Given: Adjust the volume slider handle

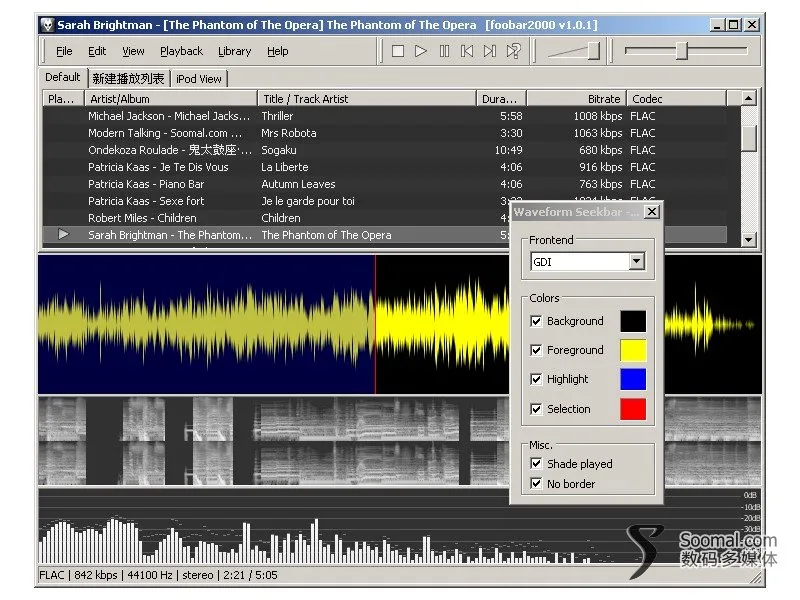Looking at the screenshot, I should (x=593, y=51).
